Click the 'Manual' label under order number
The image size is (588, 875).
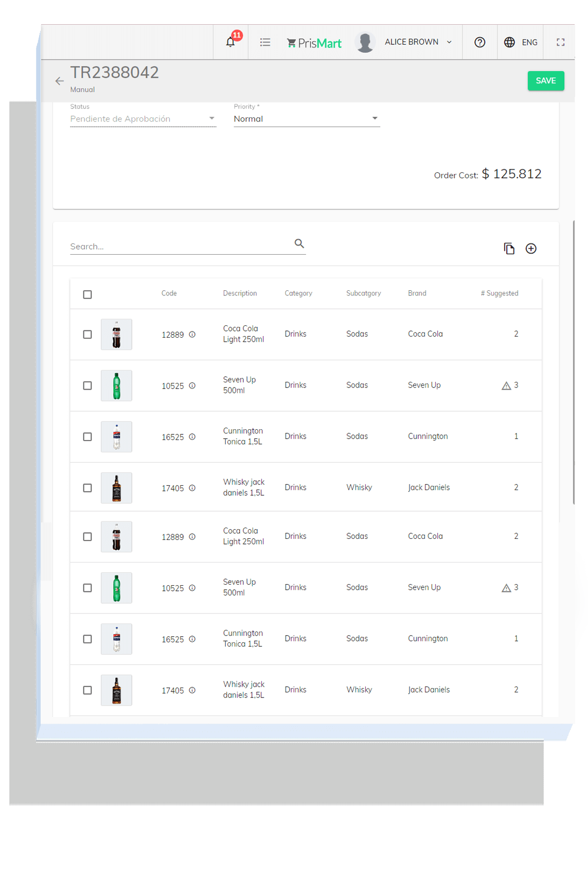point(82,90)
